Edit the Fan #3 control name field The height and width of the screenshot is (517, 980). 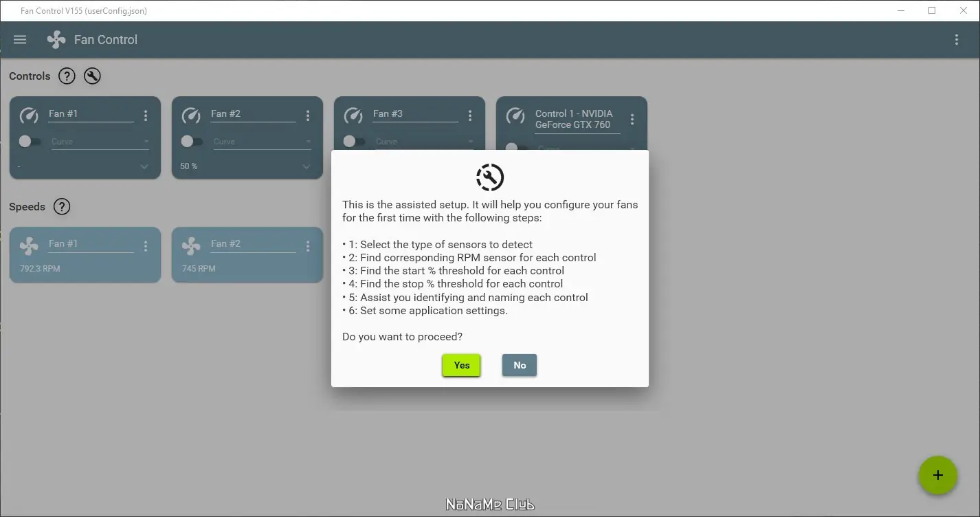point(415,114)
